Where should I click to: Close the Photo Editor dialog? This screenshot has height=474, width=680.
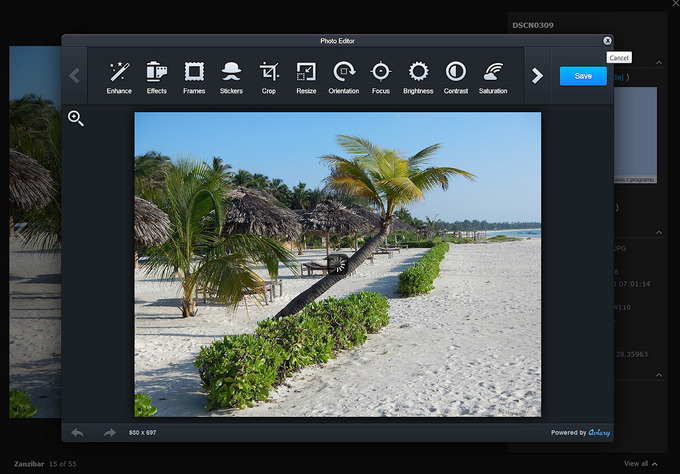point(607,40)
